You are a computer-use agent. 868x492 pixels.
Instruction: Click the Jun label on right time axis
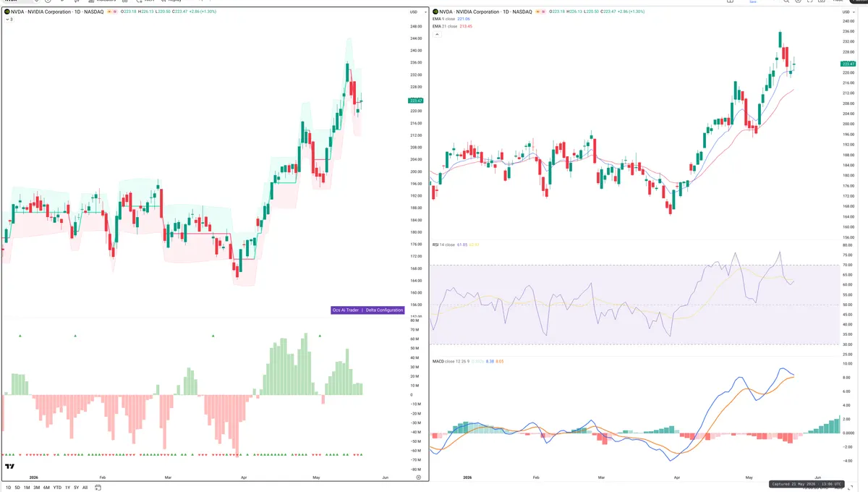[x=818, y=478]
